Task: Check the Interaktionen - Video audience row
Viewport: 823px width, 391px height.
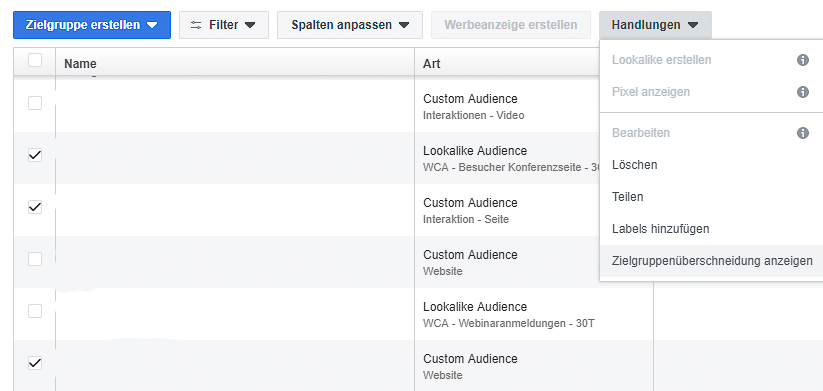Action: [35, 103]
